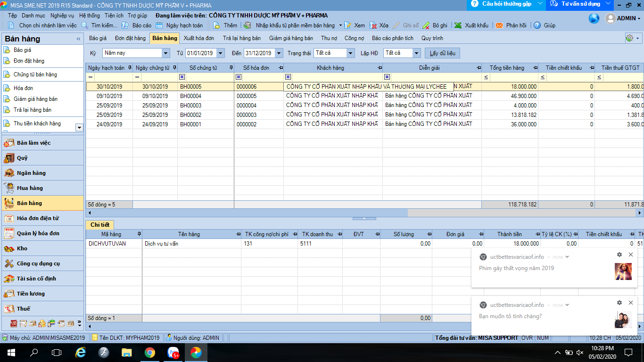Screen dimensions: 644x362
Task: Click the Phản hồi feedback mail icon
Action: [499, 25]
